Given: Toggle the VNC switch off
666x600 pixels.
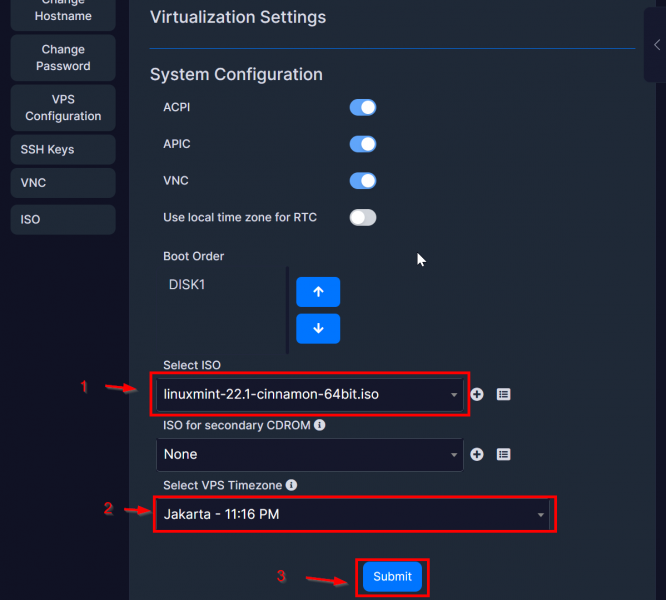Looking at the screenshot, I should 363,181.
